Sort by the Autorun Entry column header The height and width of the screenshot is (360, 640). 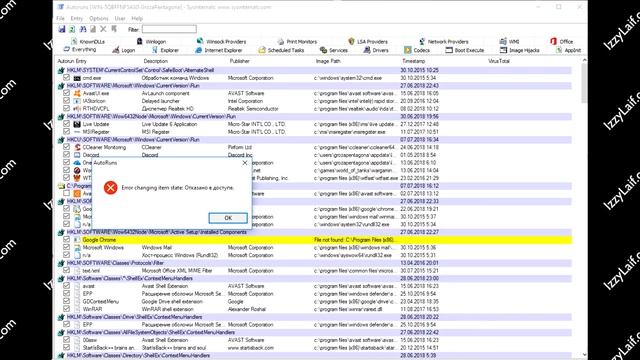(72, 61)
